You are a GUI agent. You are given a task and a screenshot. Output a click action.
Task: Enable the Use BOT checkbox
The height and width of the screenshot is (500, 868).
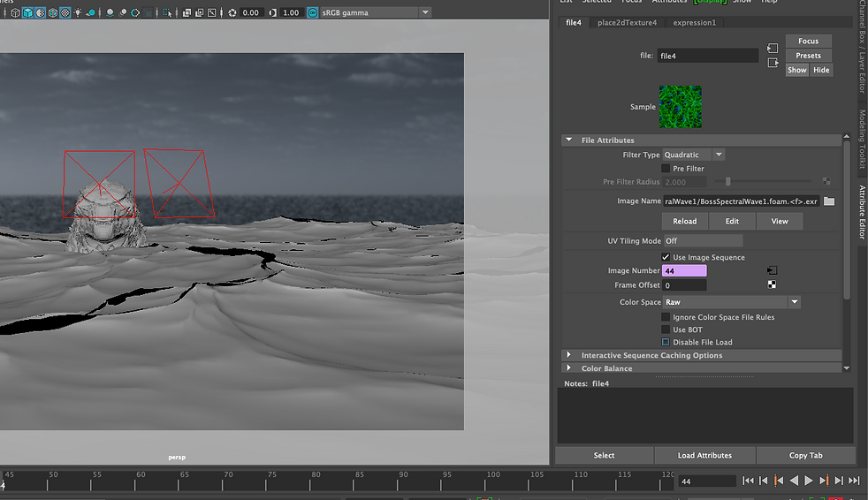(x=666, y=330)
